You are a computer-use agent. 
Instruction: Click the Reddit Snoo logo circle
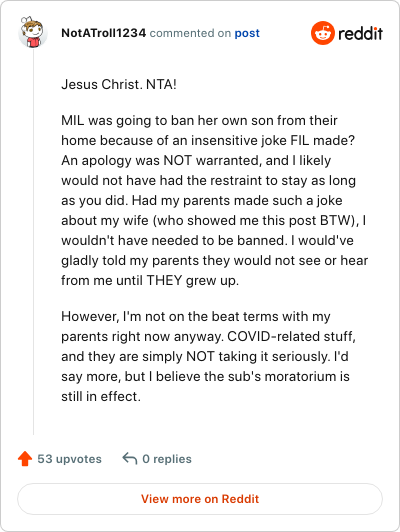(322, 33)
